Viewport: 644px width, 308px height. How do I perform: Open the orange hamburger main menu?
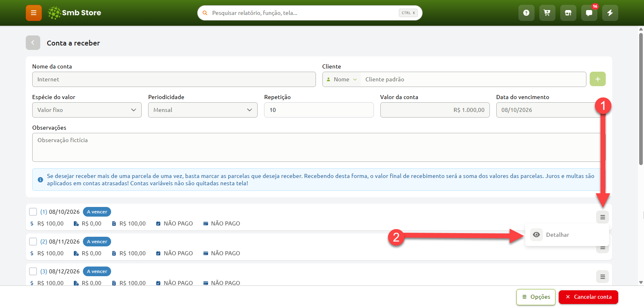pyautogui.click(x=34, y=13)
